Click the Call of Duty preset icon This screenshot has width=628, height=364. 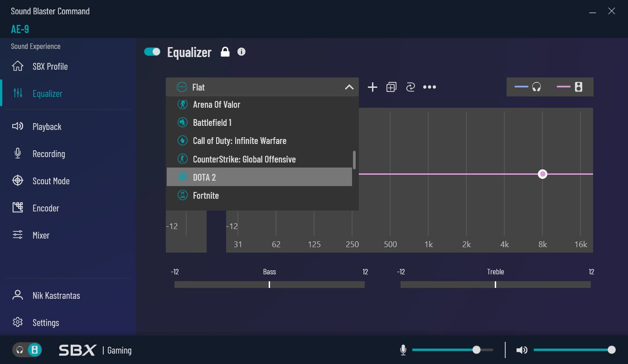coord(182,141)
